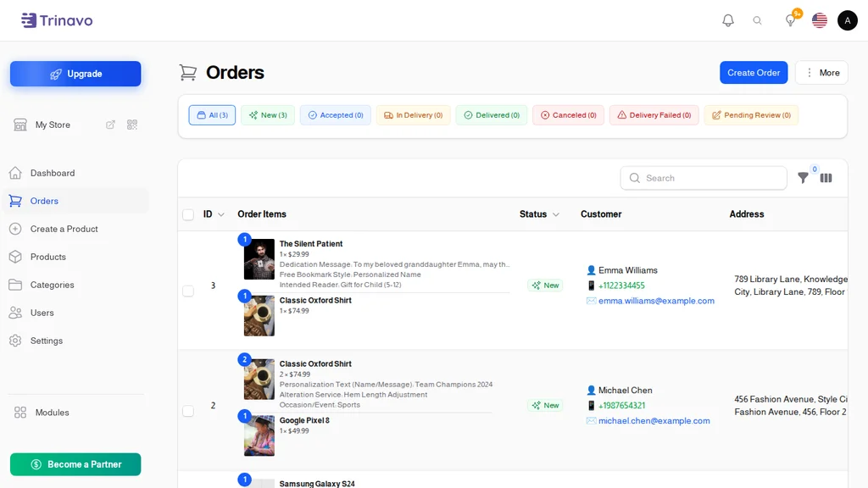
Task: Filter orders by Pending Review (0)
Action: [x=751, y=115]
